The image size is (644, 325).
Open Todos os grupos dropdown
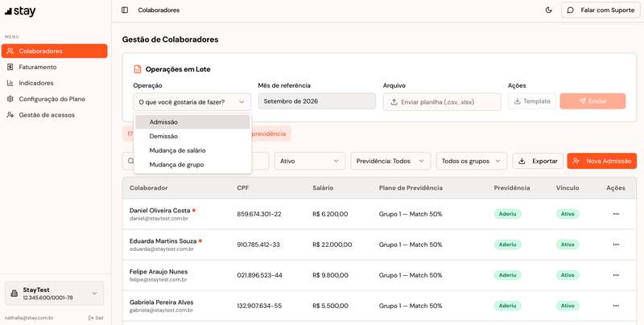pyautogui.click(x=472, y=161)
